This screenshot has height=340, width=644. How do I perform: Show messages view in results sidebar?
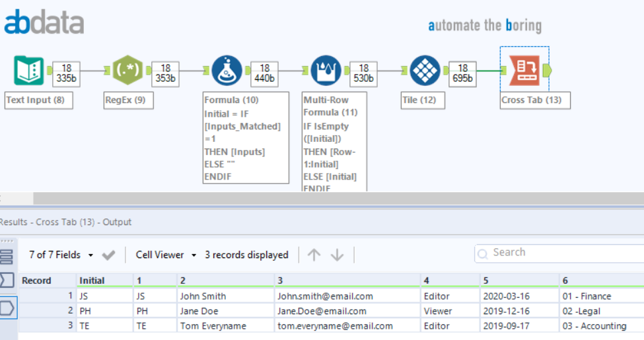(7, 257)
